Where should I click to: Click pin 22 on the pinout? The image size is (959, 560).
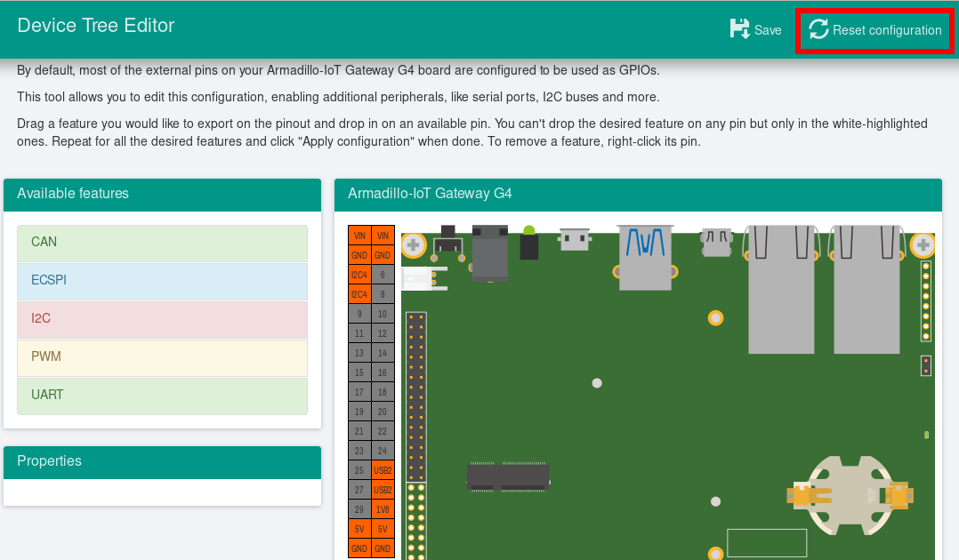pos(383,431)
